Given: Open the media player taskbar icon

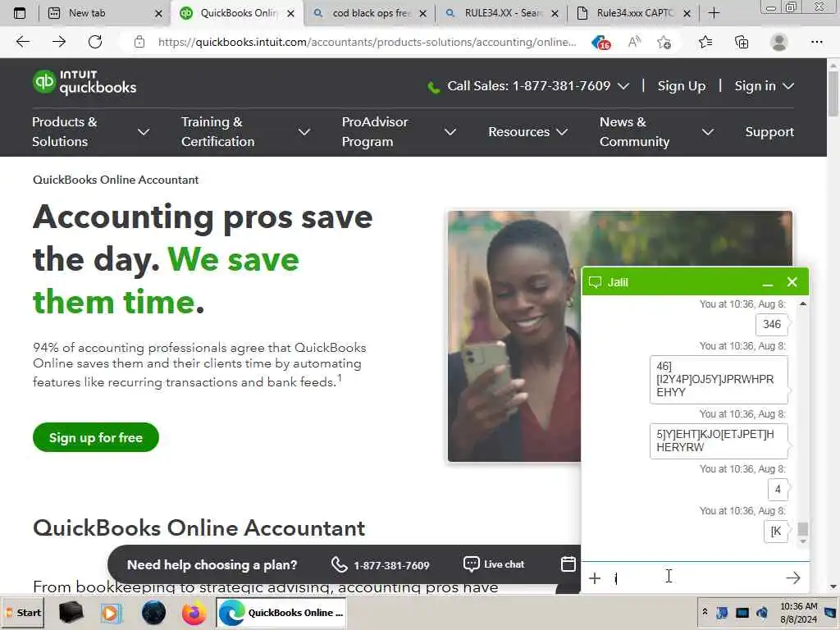Looking at the screenshot, I should point(111,612).
